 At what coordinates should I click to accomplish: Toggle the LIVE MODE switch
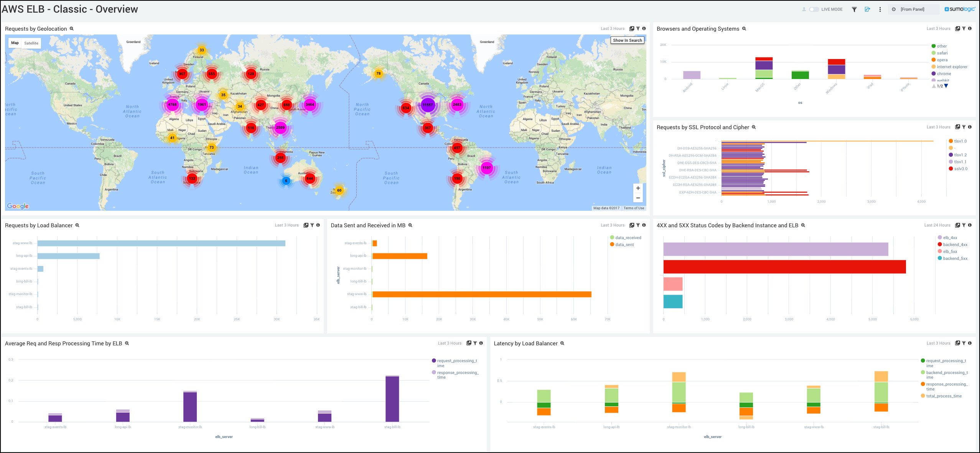(814, 9)
